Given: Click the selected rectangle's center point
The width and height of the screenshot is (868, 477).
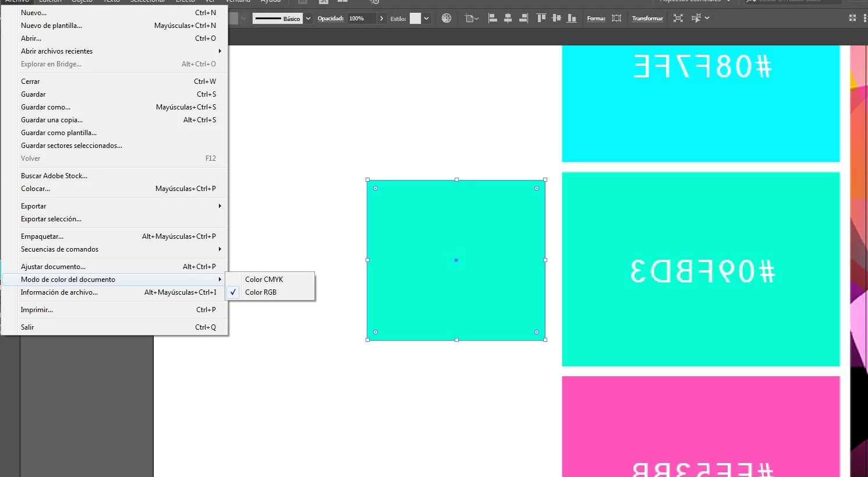Looking at the screenshot, I should tap(456, 260).
